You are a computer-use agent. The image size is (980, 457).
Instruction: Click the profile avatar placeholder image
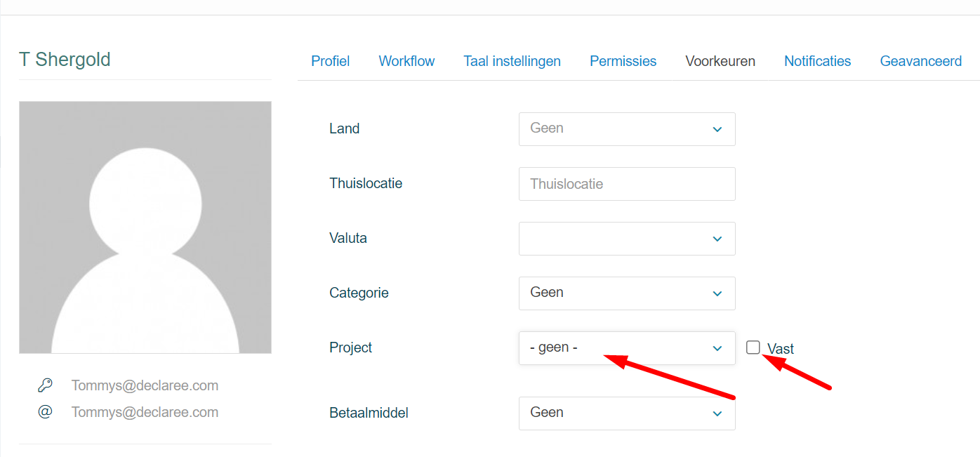tap(145, 227)
